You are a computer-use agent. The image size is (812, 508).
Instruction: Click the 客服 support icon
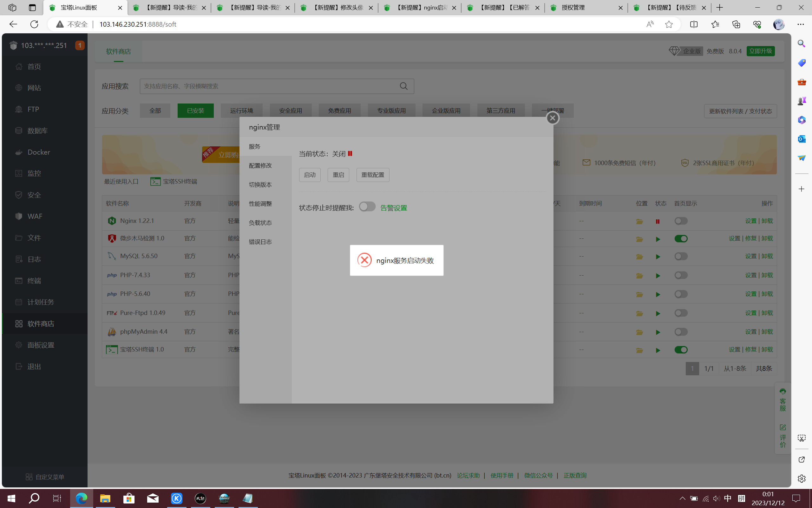coord(783,400)
